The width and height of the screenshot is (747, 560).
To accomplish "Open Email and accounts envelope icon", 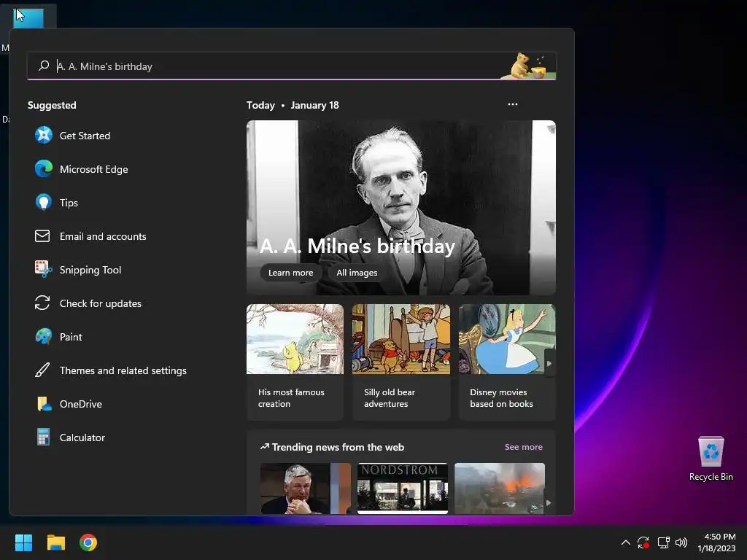I will click(42, 236).
